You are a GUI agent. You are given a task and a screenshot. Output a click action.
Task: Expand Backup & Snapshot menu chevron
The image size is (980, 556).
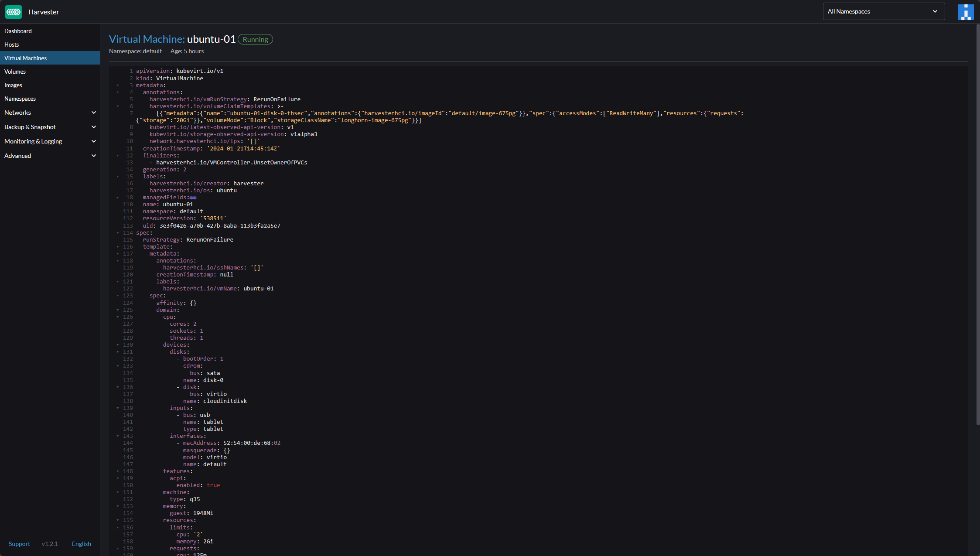(x=93, y=127)
